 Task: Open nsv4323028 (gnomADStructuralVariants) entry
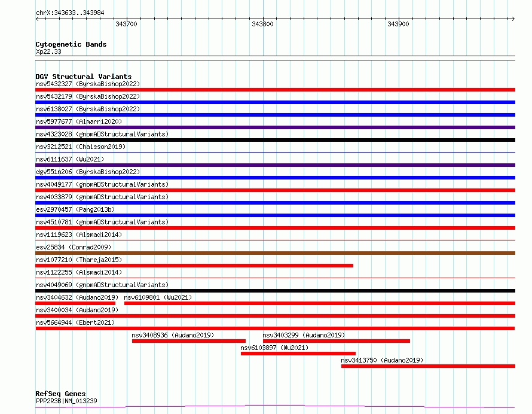point(102,134)
